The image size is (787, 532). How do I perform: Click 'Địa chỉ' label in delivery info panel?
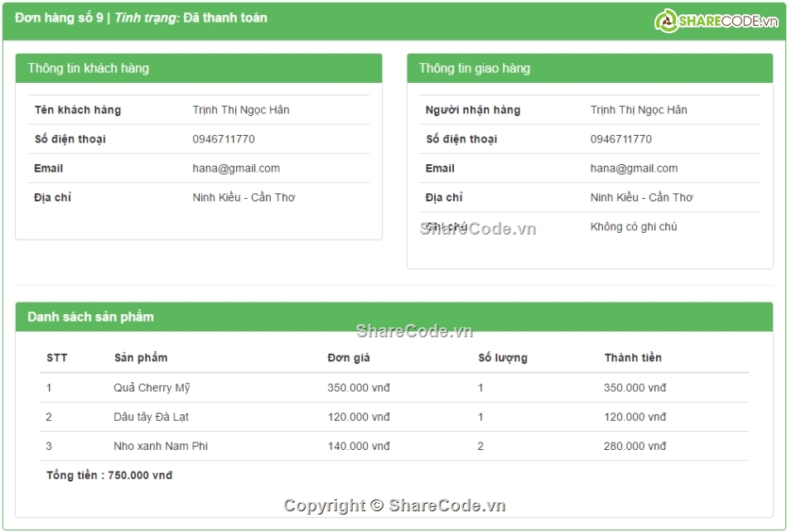pyautogui.click(x=444, y=197)
